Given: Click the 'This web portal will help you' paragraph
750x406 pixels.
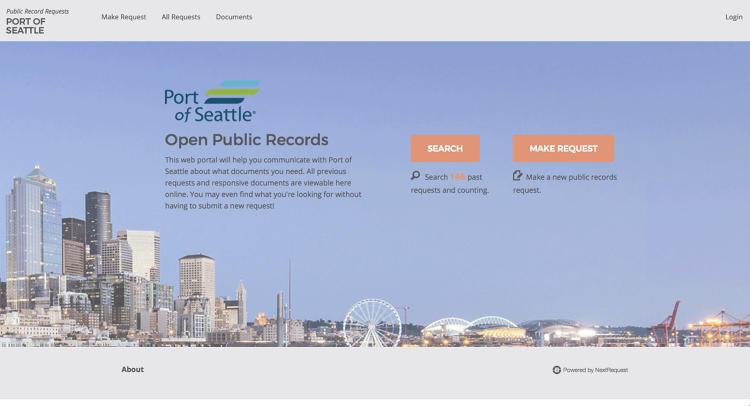Looking at the screenshot, I should coord(263,183).
